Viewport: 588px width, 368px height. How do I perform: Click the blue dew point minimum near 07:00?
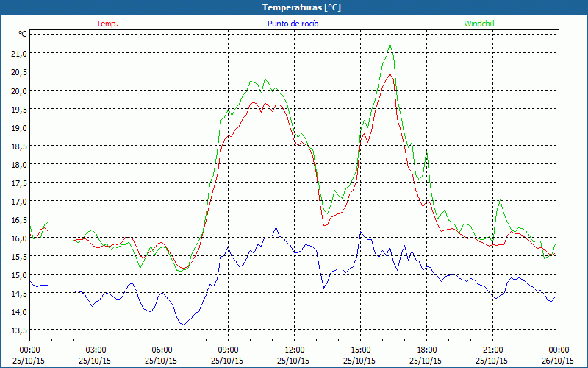[183, 325]
